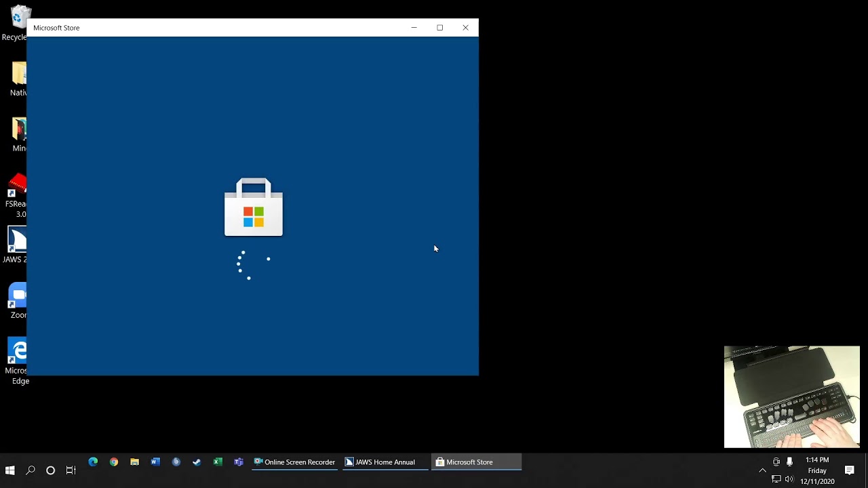Screen dimensions: 868x488
Task: Switch to Online Screen Recorder window
Action: (295, 462)
